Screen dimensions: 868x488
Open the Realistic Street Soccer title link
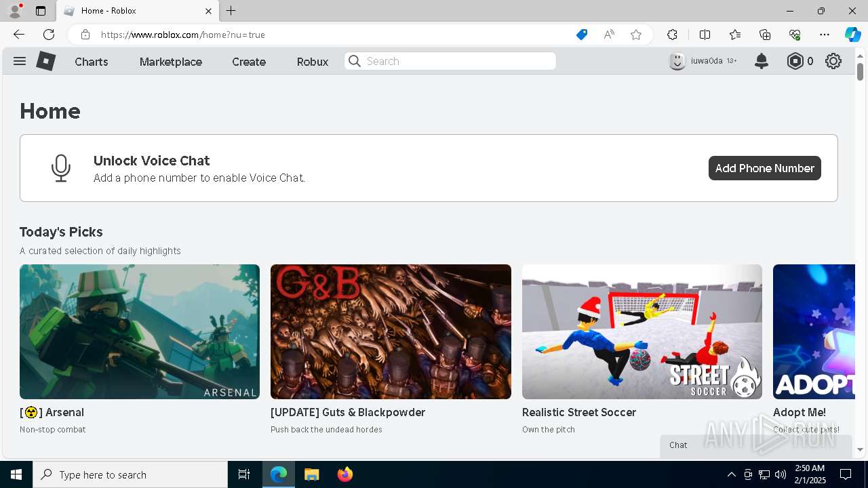point(579,412)
